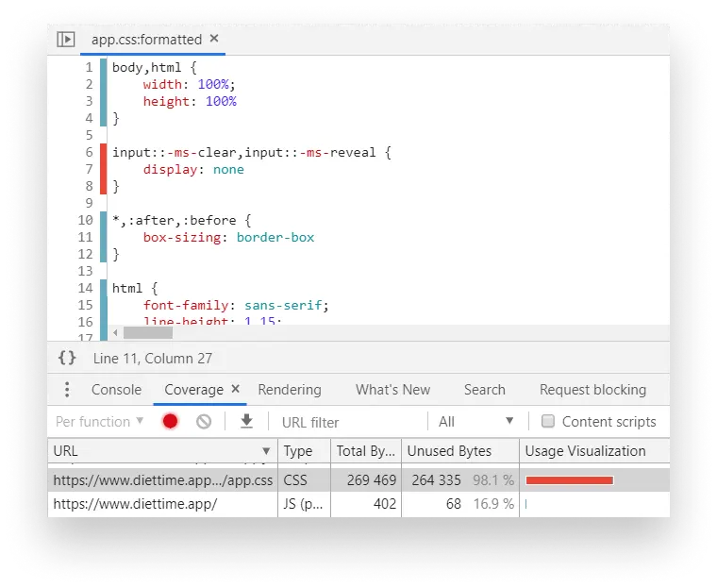Open the Search drawer tab

pyautogui.click(x=485, y=390)
